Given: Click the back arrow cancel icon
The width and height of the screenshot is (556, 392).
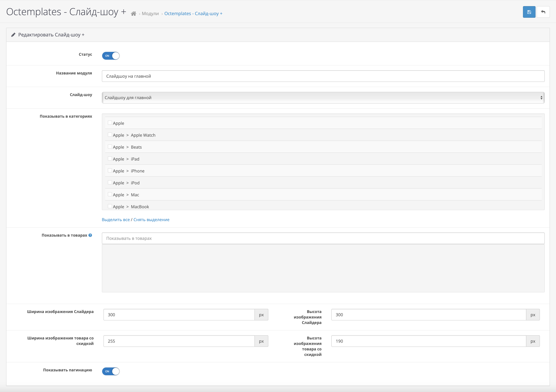Looking at the screenshot, I should 543,12.
